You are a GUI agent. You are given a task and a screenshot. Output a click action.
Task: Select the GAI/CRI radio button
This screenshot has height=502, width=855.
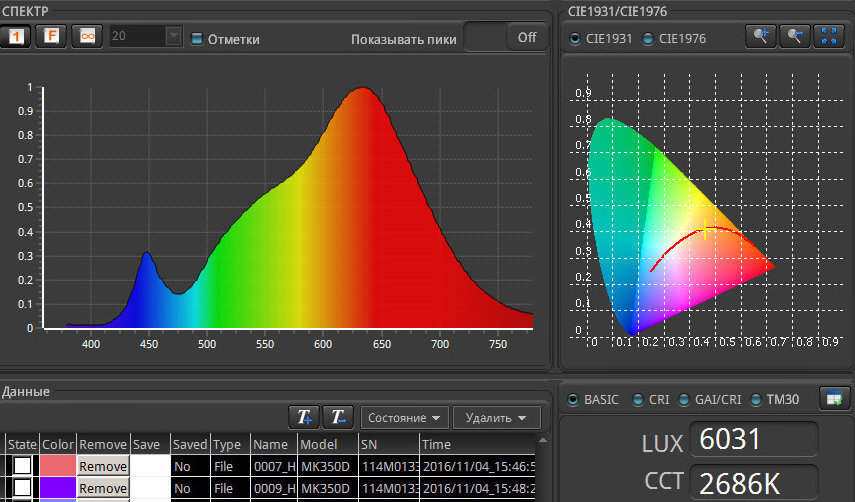[684, 400]
